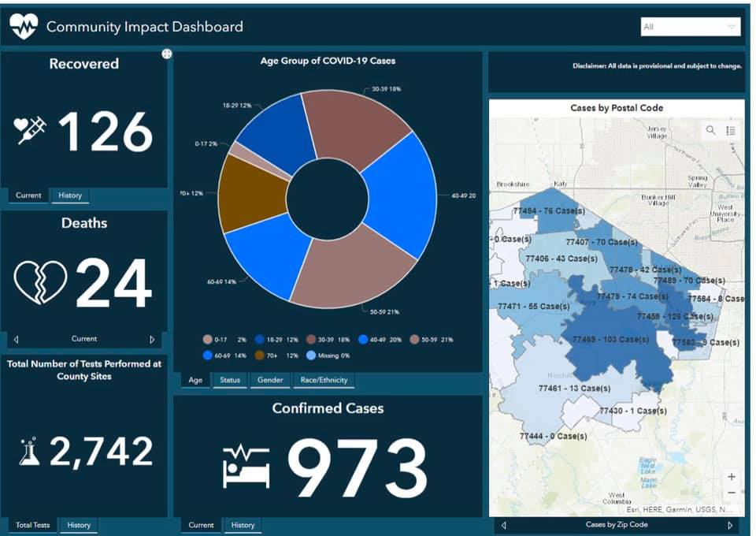Viewport: 756px width, 536px height.
Task: Advance the map view with right arrow
Action: coord(730,525)
